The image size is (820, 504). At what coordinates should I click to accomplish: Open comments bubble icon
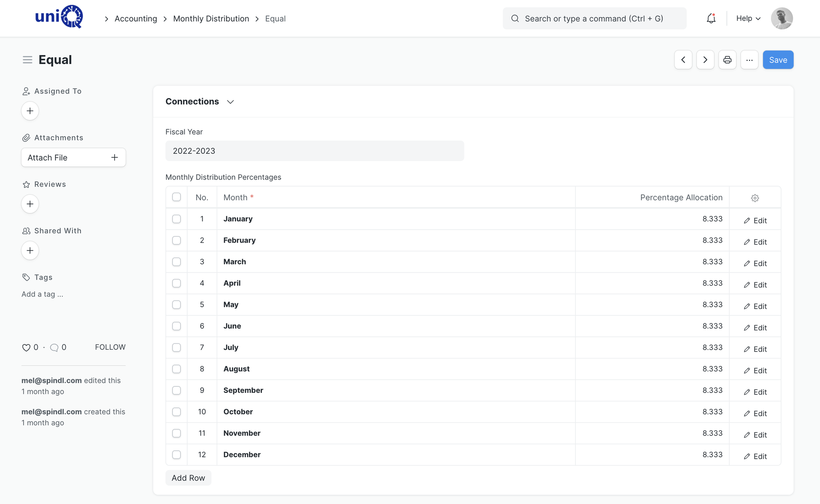coord(54,347)
